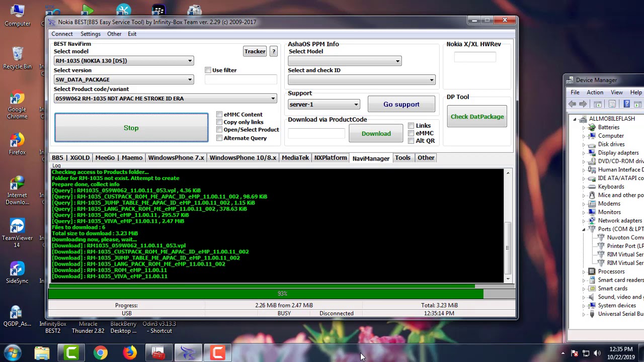This screenshot has height=362, width=644.
Task: Open Firefox from the taskbar
Action: (130, 353)
